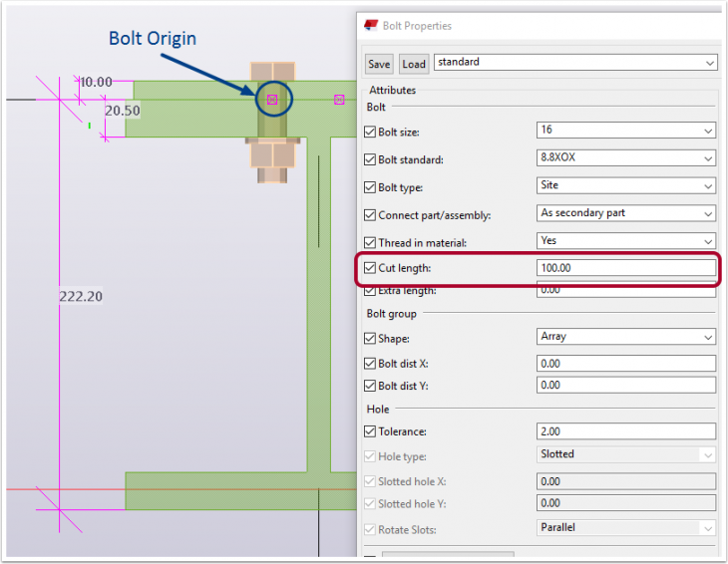Open the standard preset dropdown
The height and width of the screenshot is (564, 728).
click(575, 62)
